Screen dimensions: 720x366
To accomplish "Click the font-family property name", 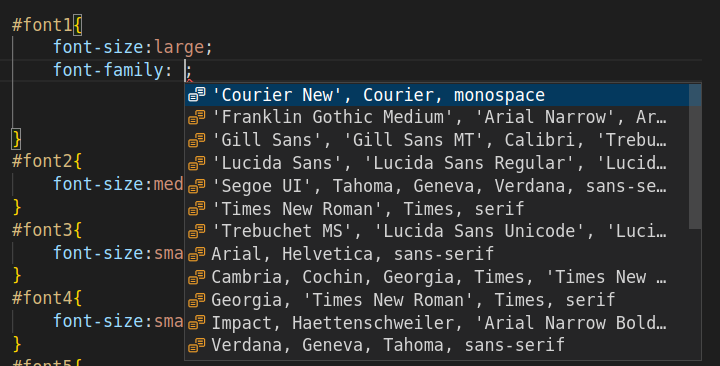I will point(108,70).
